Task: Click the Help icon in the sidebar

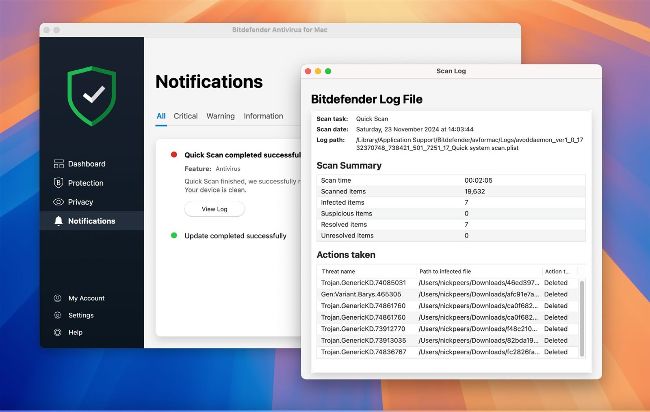Action: coord(59,332)
